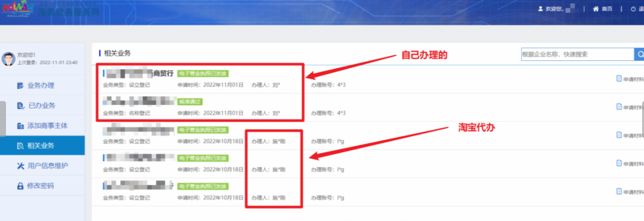Open the 已办业务 menu text

pyautogui.click(x=42, y=106)
